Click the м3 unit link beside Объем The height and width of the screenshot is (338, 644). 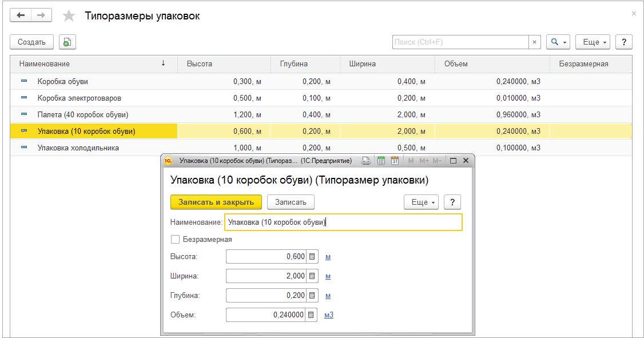[329, 315]
